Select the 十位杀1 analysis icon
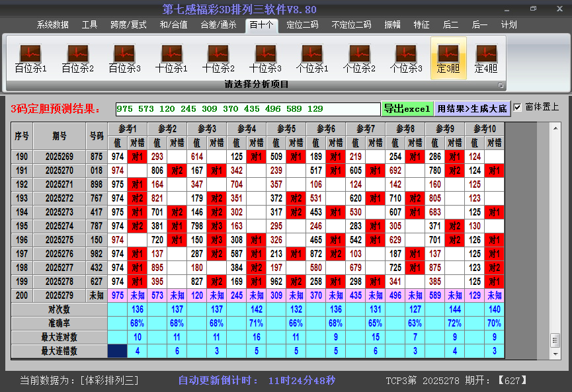 (171, 54)
